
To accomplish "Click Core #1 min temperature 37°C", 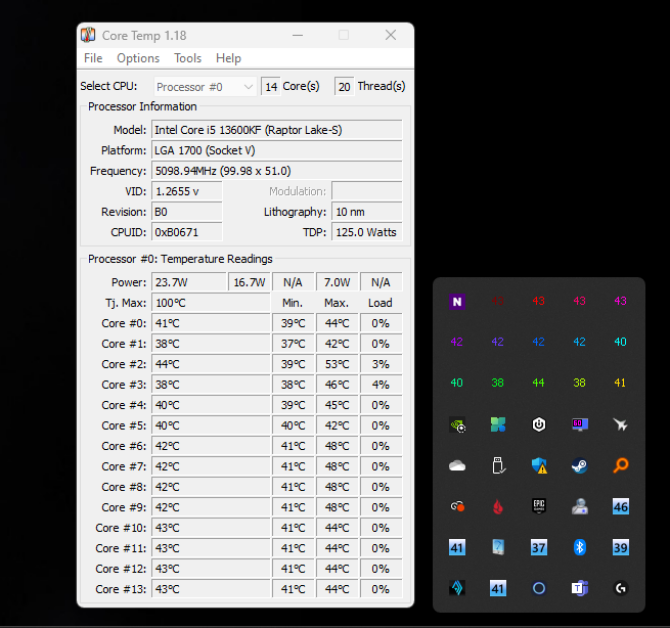I will pyautogui.click(x=293, y=344).
